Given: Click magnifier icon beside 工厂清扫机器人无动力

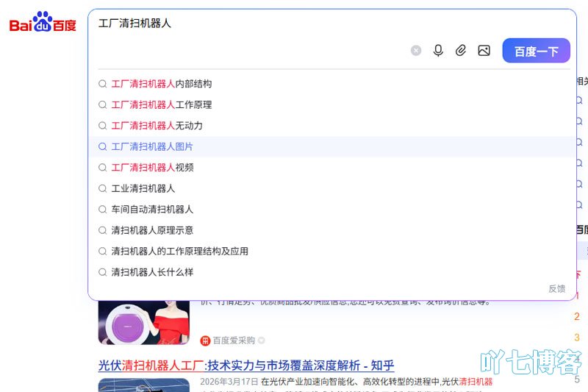Looking at the screenshot, I should 102,126.
